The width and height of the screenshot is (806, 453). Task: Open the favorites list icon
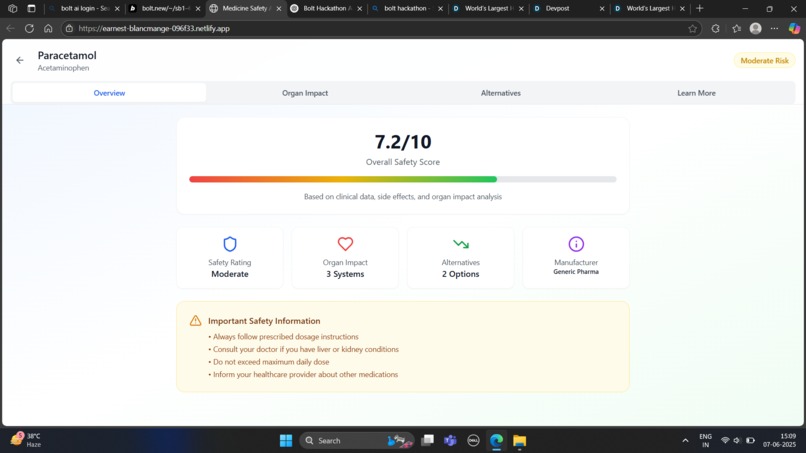tap(737, 29)
